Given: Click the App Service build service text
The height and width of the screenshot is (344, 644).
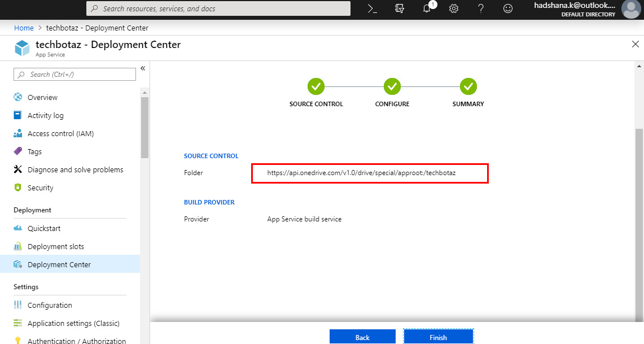Looking at the screenshot, I should click(x=304, y=219).
